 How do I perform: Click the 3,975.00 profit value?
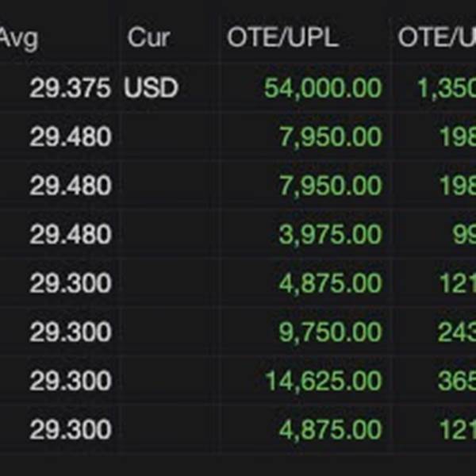330,234
